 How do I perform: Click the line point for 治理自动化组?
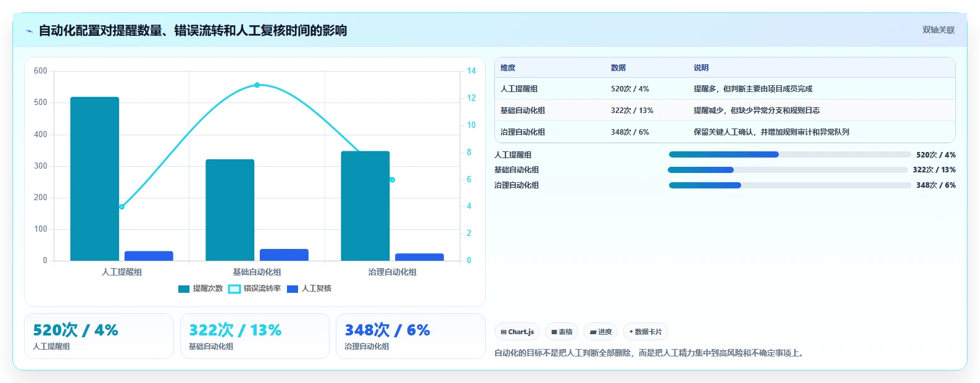[392, 180]
